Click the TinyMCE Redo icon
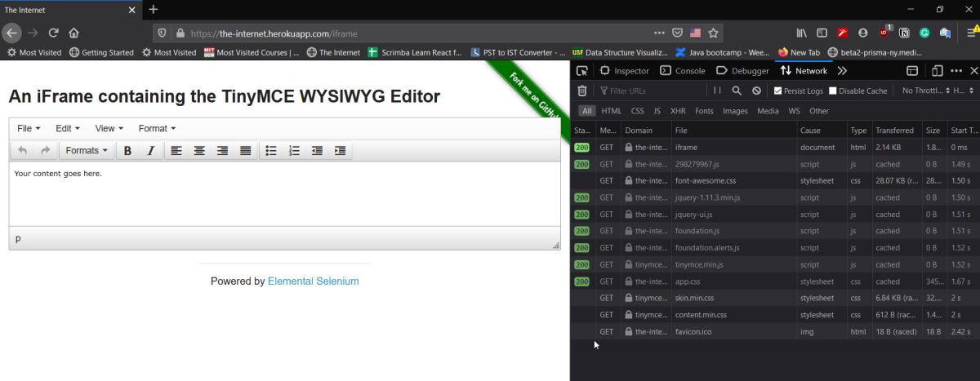The width and height of the screenshot is (980, 381). [45, 150]
